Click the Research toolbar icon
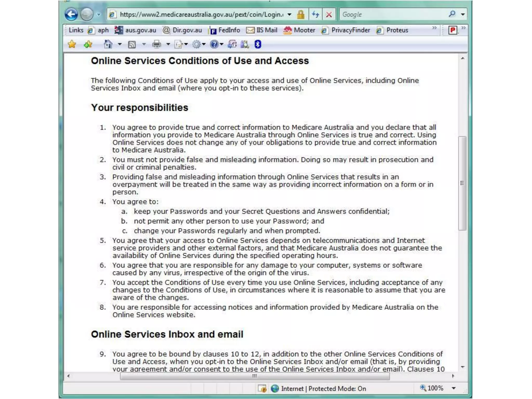The image size is (532, 399). coord(244,44)
